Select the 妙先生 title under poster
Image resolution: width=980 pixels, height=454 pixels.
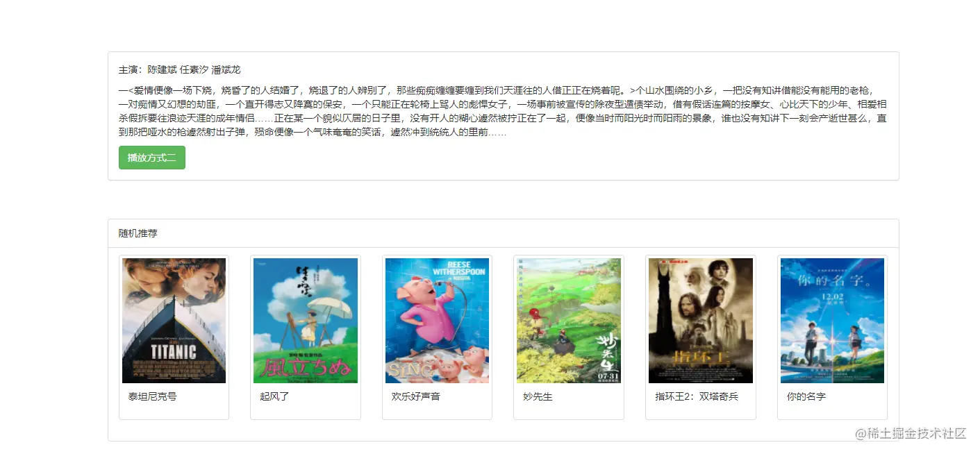538,396
